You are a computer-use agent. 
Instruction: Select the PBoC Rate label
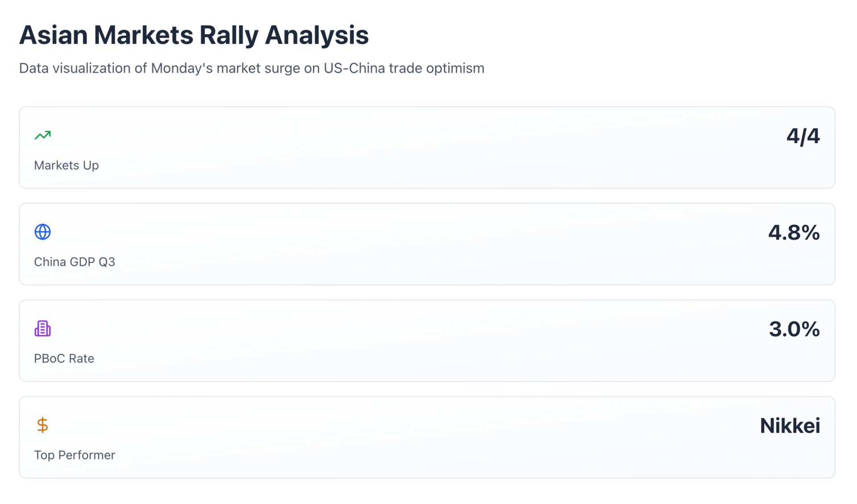click(64, 359)
